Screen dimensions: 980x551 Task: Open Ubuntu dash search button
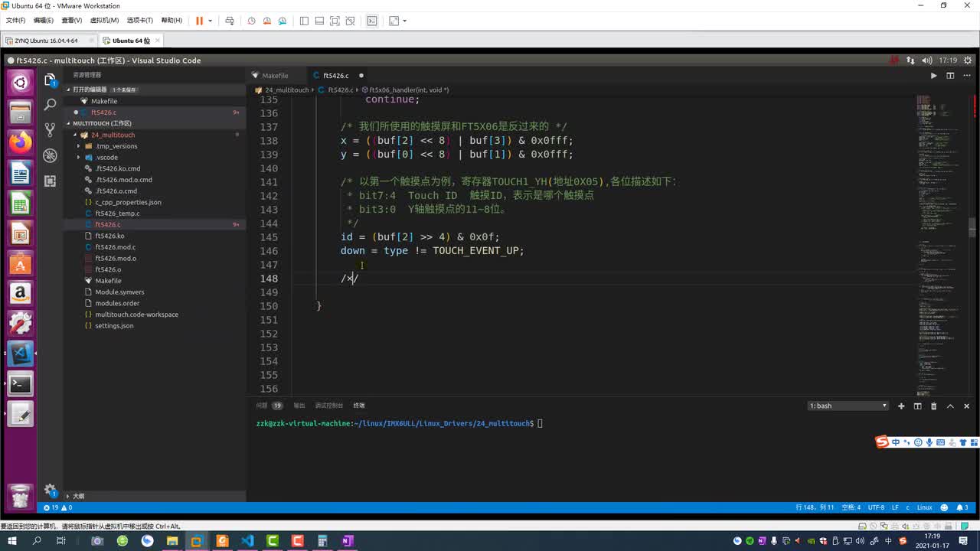tap(21, 83)
